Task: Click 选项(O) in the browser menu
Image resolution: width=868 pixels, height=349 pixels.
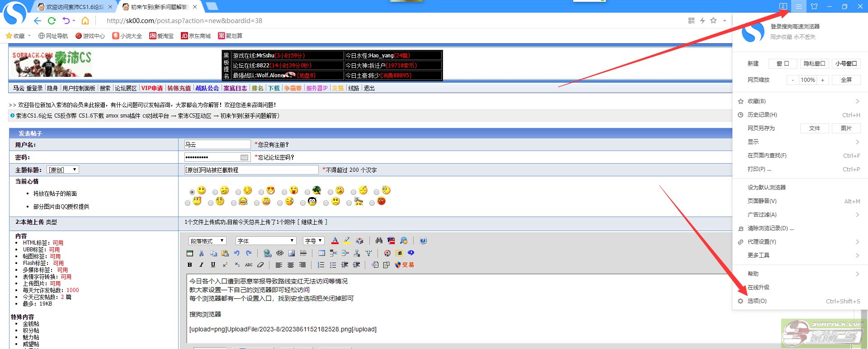Action: (757, 301)
